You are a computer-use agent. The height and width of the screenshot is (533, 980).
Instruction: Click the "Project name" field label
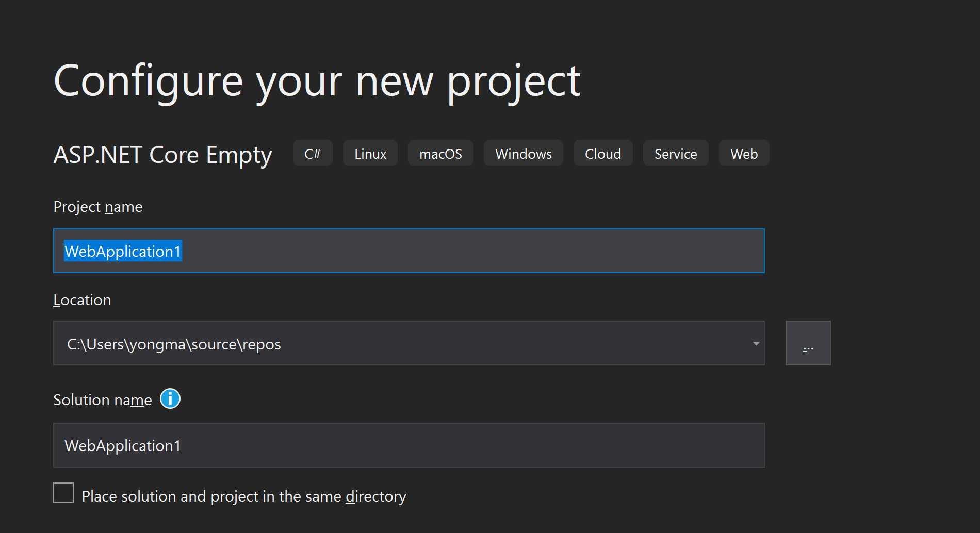point(98,207)
